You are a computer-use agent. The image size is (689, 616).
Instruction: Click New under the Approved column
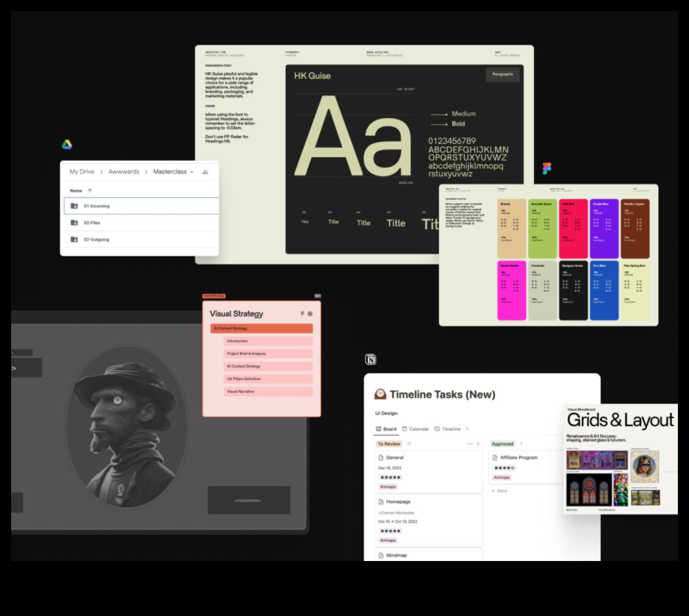pos(501,490)
